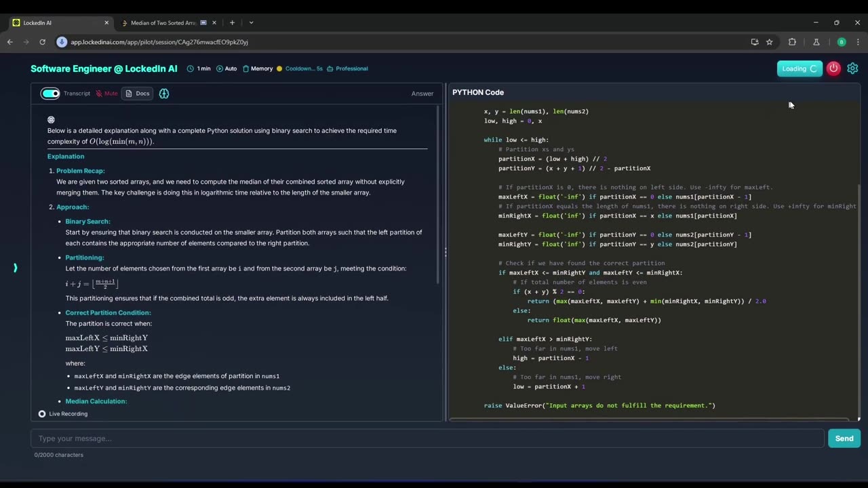Click the muted microphone icon
This screenshot has height=488, width=868.
99,94
